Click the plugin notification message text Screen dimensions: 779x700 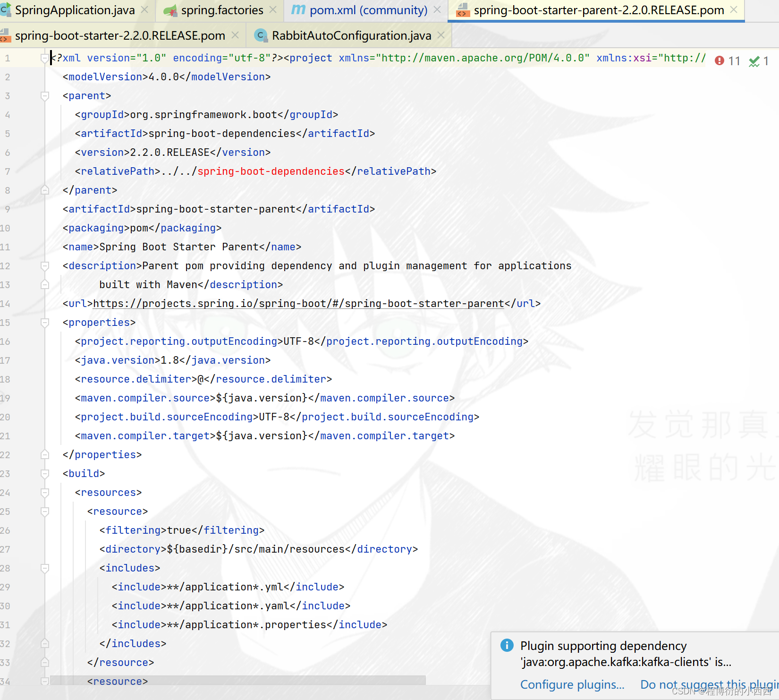tap(626, 654)
